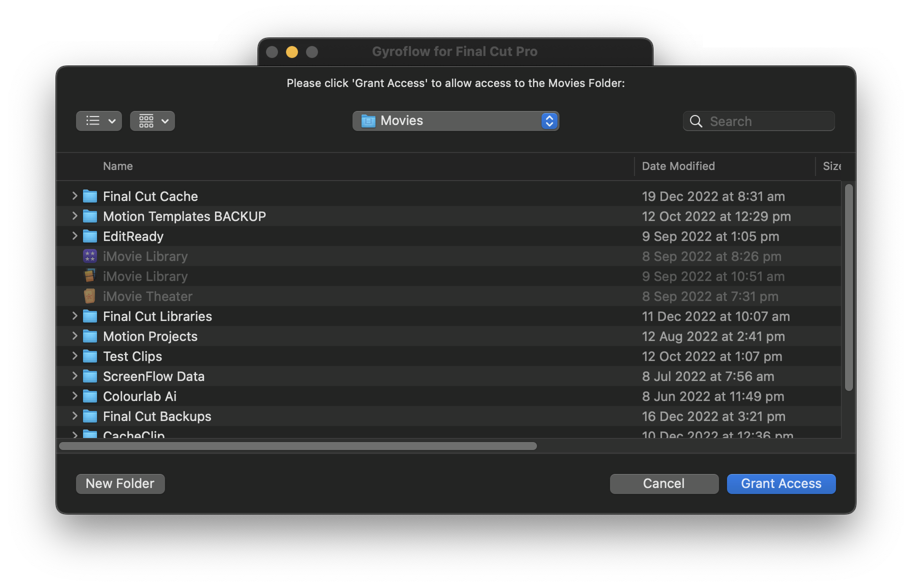Select the Colourlab Ai folder icon
The height and width of the screenshot is (588, 912).
tap(90, 396)
